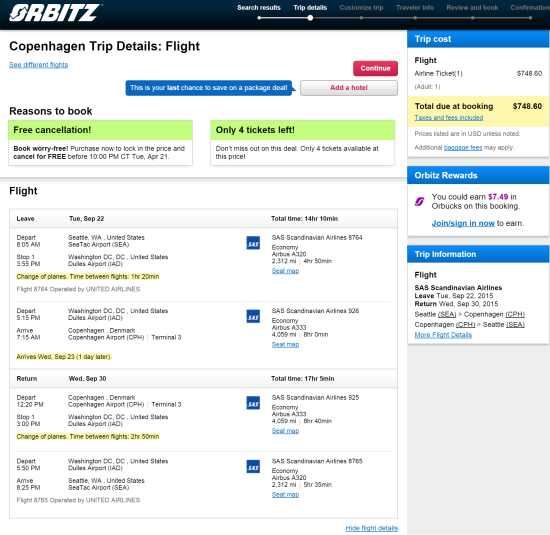This screenshot has width=550, height=535.
Task: Click the Return Wed, Sep 30 row header
Action: [203, 379]
